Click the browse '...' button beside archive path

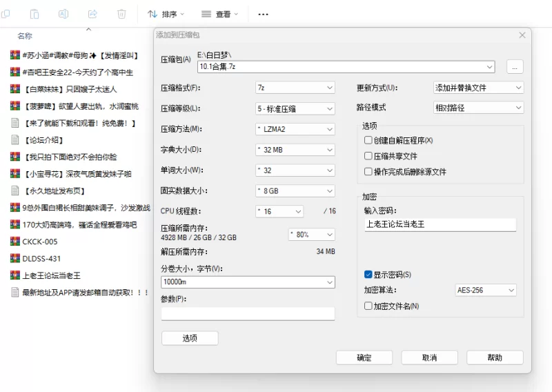(x=515, y=67)
